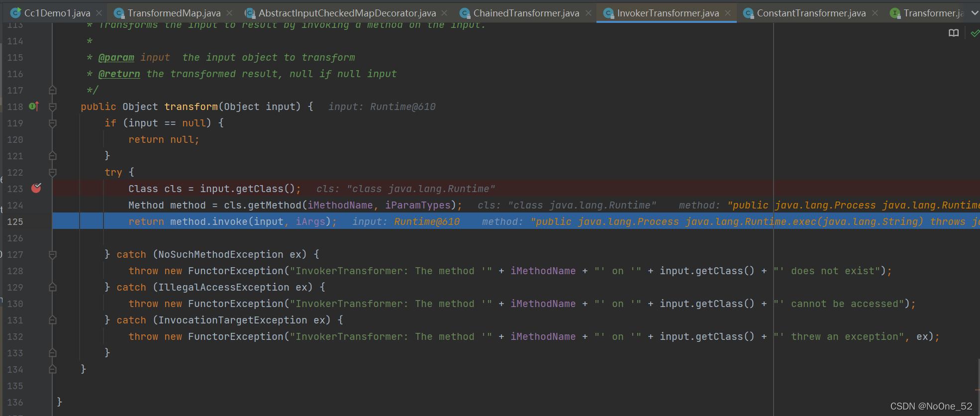Show the hidden editor tabs dropdown
The width and height of the screenshot is (980, 416).
pos(975,13)
